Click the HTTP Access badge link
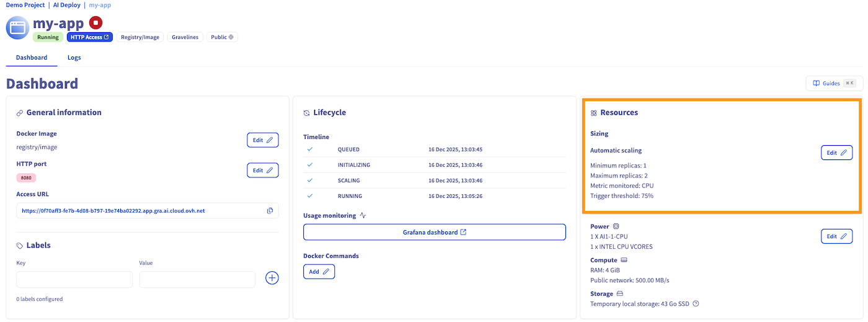Viewport: 868px width, 322px height. pos(90,37)
